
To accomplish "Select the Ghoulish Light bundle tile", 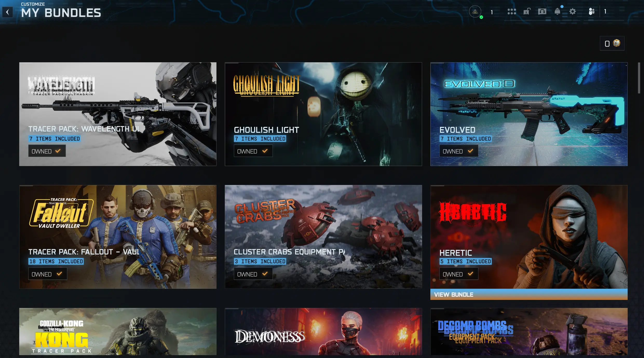I will point(323,114).
